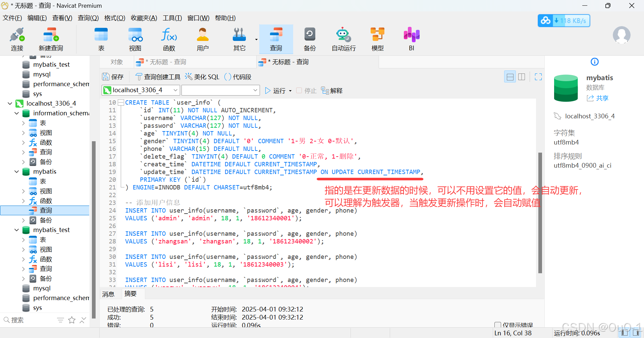This screenshot has width=644, height=338.
Task: Select 备份 under information_schema
Action: pos(46,162)
